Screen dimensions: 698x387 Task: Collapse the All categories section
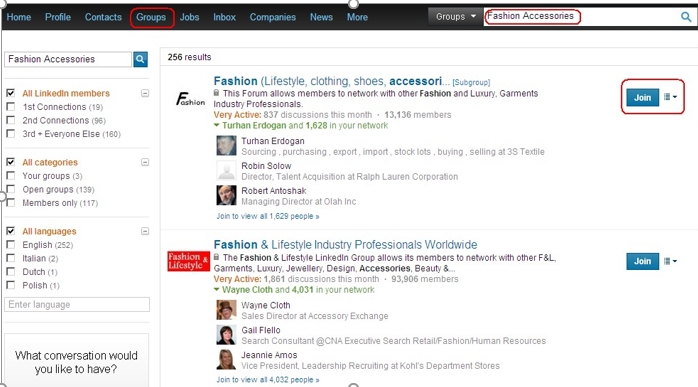(x=145, y=162)
